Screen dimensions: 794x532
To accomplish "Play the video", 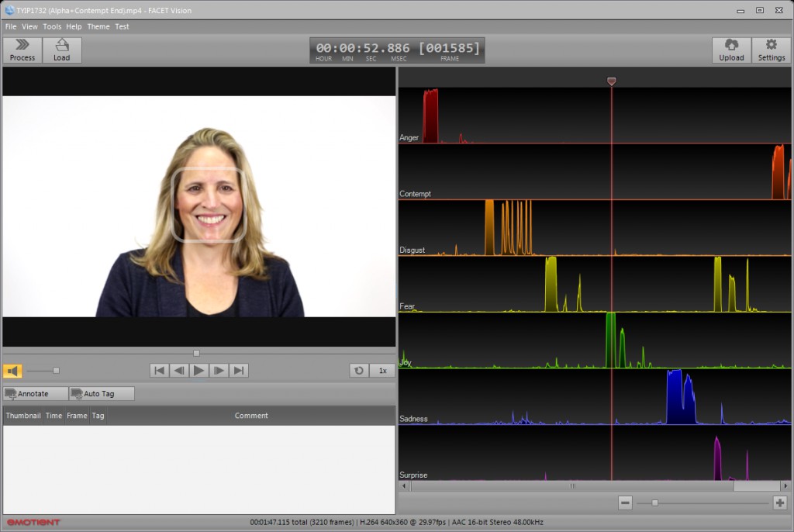I will coord(199,371).
